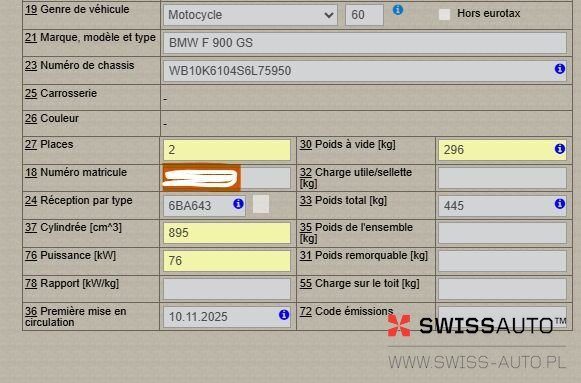This screenshot has width=581, height=383.
Task: Click info icon in Poids à vide field
Action: (x=560, y=149)
